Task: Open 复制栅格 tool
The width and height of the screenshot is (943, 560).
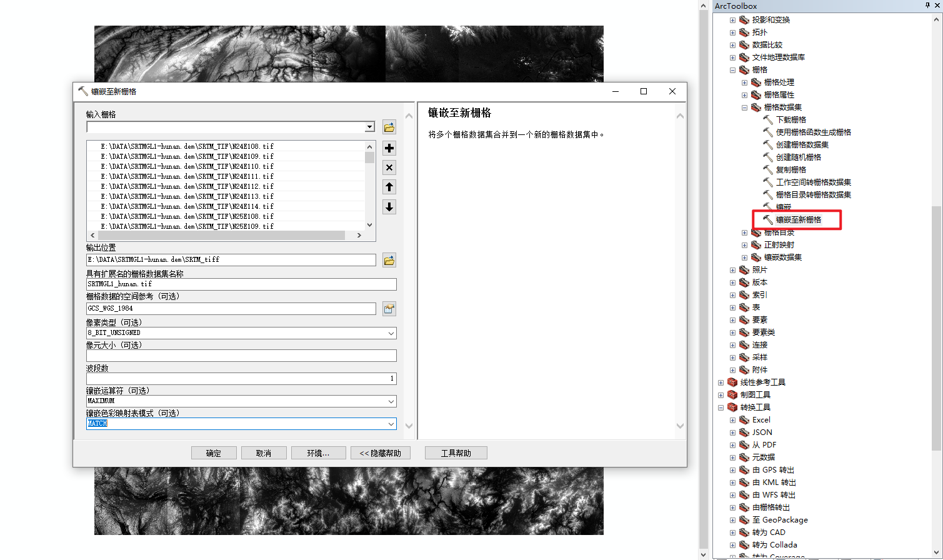Action: point(791,169)
